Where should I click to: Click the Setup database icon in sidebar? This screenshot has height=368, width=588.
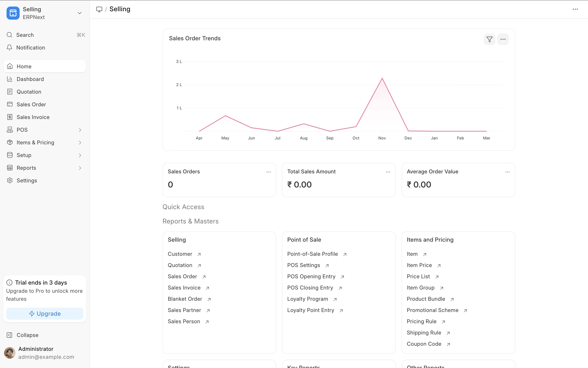coord(10,155)
